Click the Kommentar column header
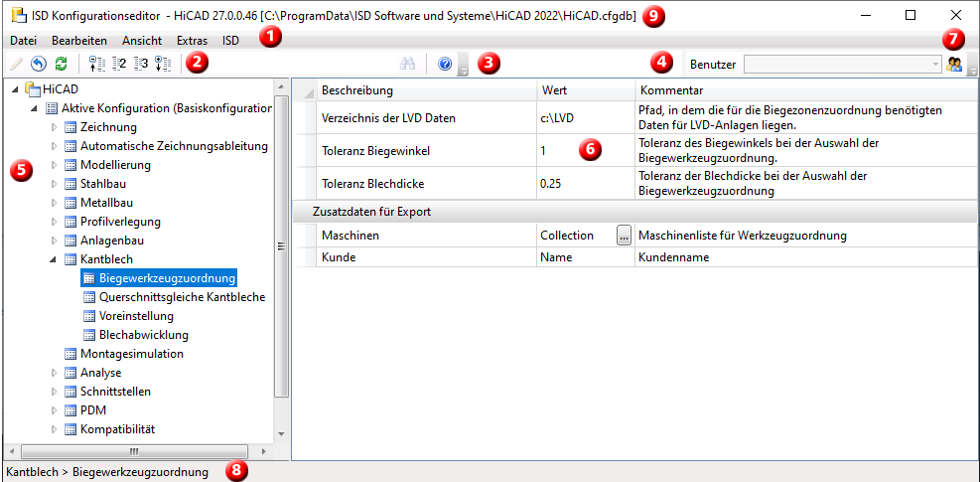The width and height of the screenshot is (980, 482). point(806,90)
